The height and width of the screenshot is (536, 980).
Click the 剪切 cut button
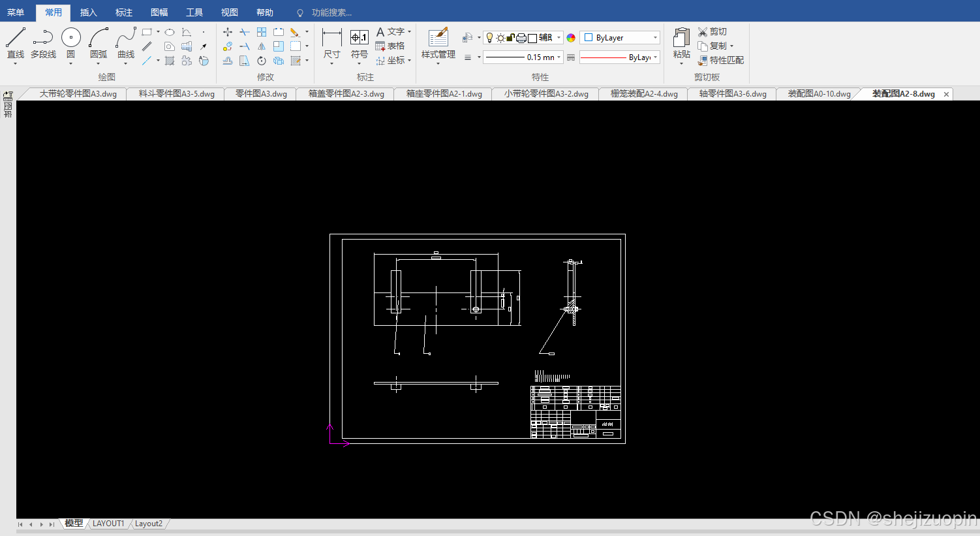tap(712, 31)
